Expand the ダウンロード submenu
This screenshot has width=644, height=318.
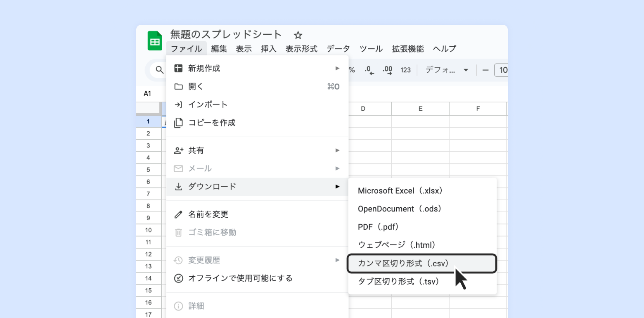pos(212,187)
